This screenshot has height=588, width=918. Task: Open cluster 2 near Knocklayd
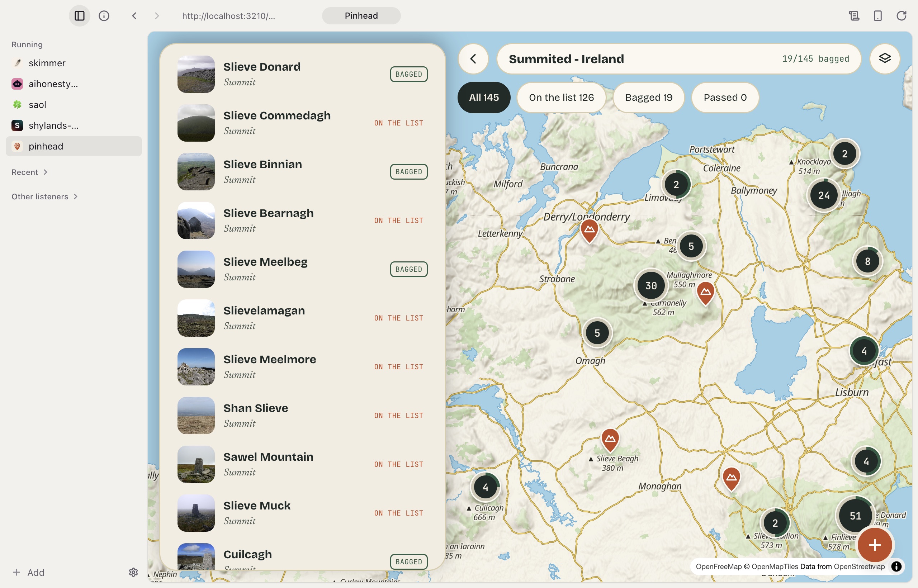844,153
